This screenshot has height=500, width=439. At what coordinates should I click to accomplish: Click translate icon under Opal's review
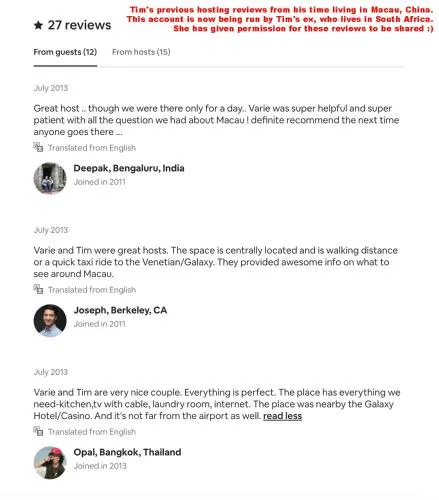pos(38,431)
